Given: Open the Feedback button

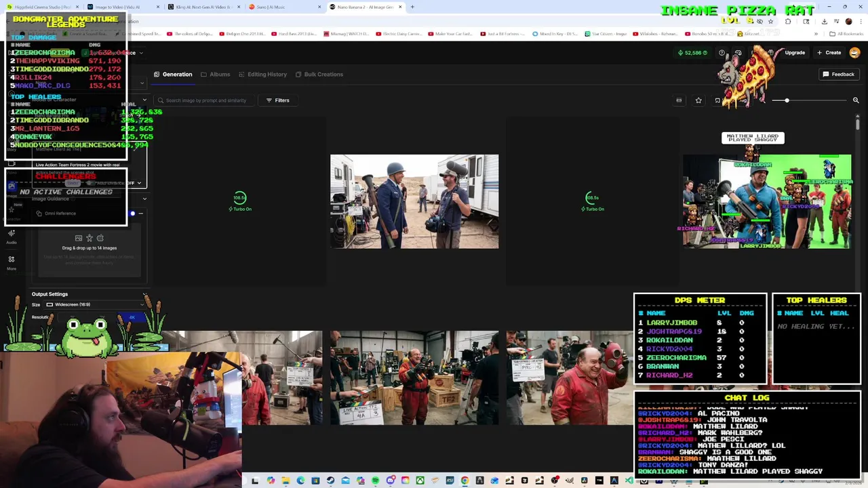Looking at the screenshot, I should [x=839, y=75].
